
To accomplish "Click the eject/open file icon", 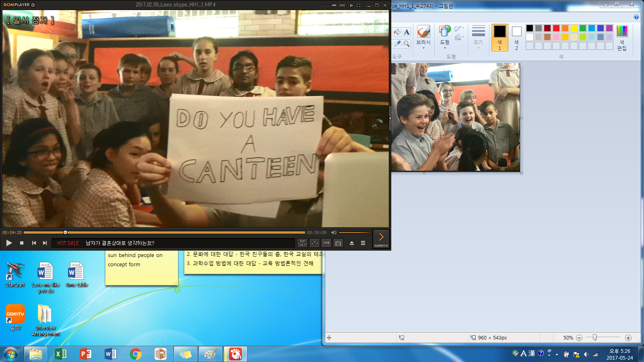I will point(352,243).
